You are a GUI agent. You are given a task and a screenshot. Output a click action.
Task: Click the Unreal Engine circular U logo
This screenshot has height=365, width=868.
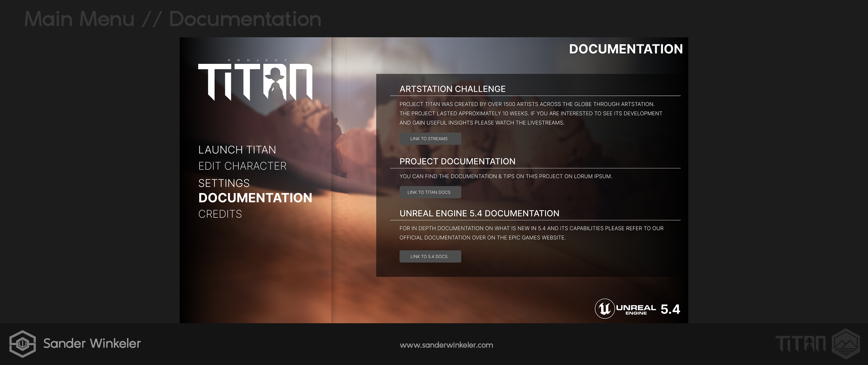605,309
